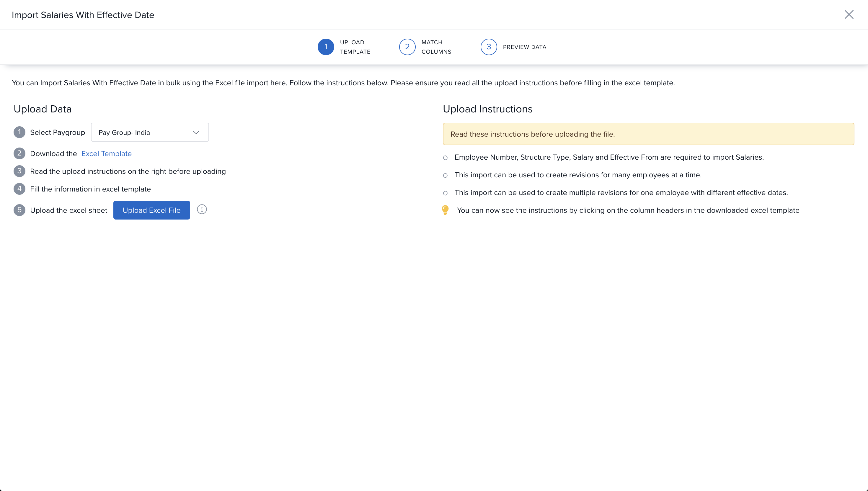
Task: Go to the Match Columns step label
Action: click(436, 47)
